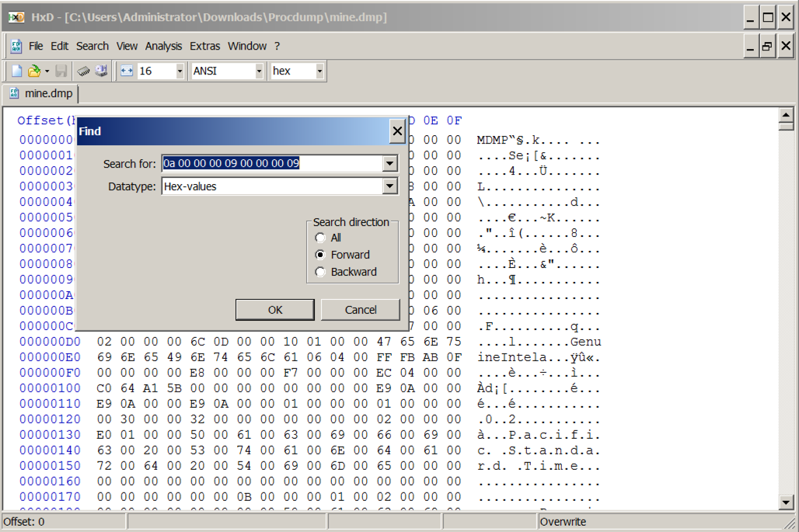799x532 pixels.
Task: Confirm search with OK button
Action: coord(274,310)
